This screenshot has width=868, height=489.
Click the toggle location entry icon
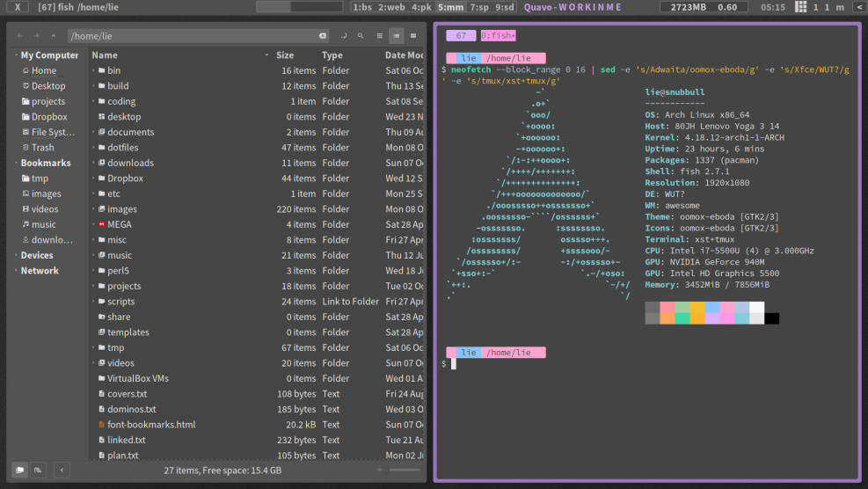[343, 37]
